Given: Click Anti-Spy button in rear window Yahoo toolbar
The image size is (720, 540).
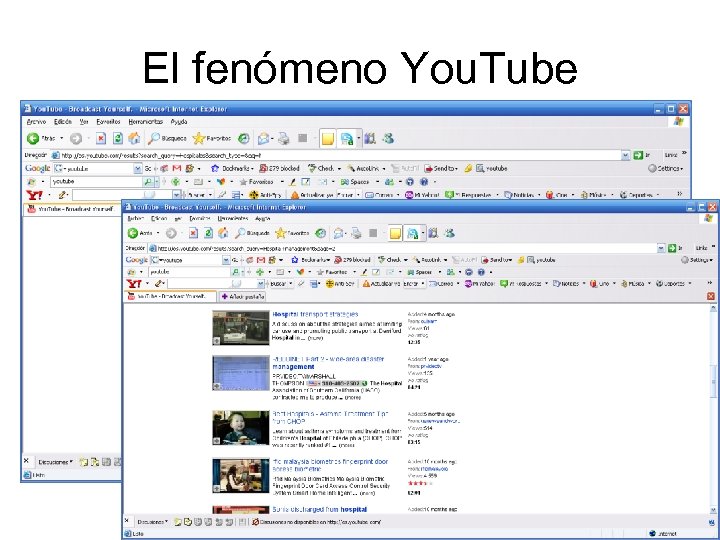Looking at the screenshot, I should pyautogui.click(x=265, y=195).
